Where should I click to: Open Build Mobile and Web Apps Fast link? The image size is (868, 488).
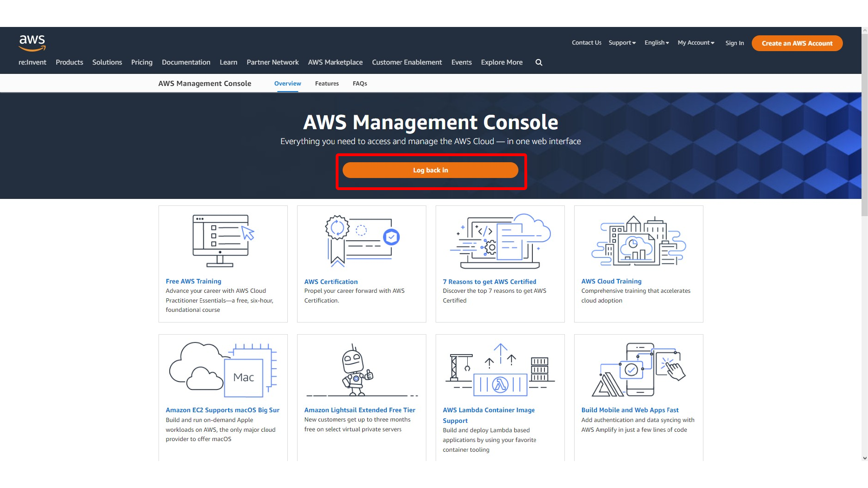coord(630,410)
